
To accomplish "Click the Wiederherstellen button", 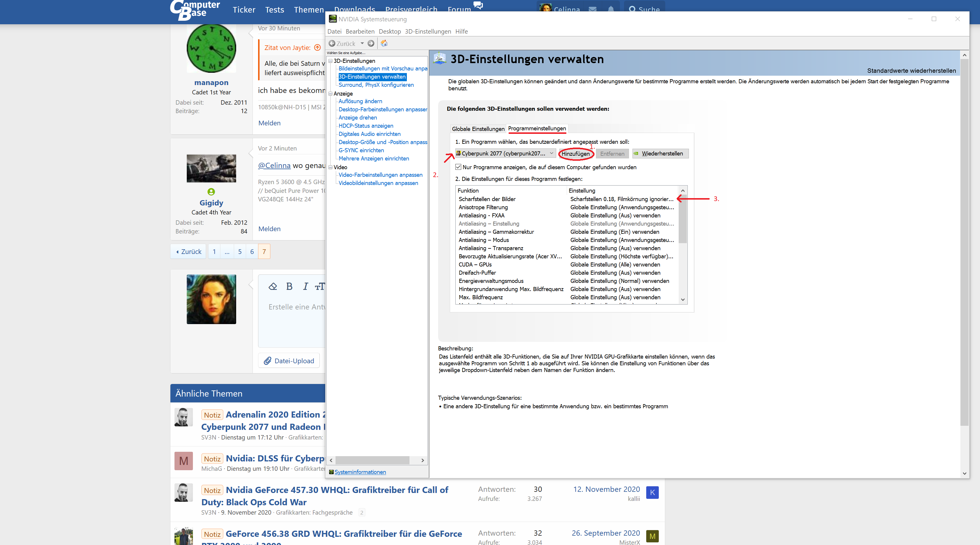I will [x=661, y=154].
